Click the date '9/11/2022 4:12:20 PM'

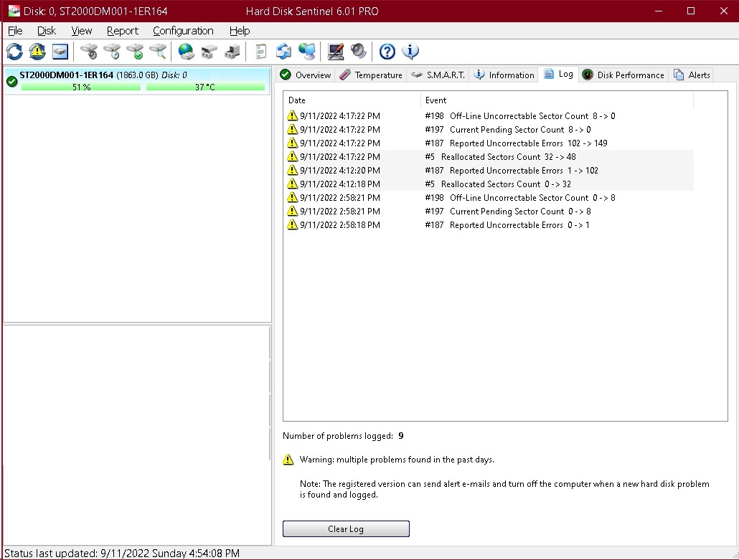coord(340,171)
